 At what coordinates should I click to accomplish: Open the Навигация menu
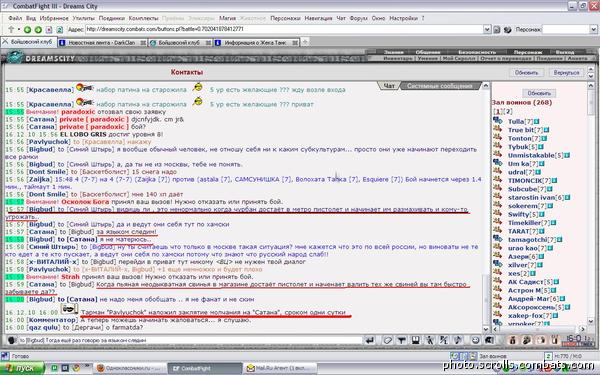point(318,18)
